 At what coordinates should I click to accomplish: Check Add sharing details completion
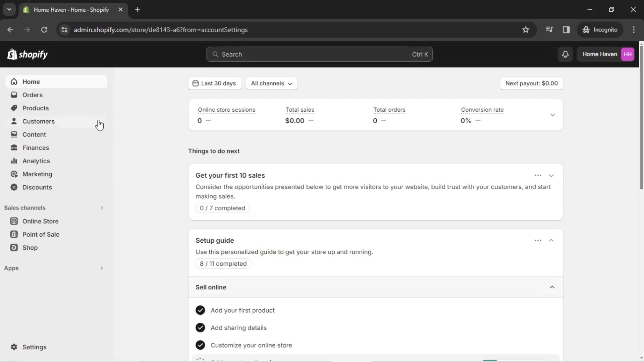click(201, 327)
